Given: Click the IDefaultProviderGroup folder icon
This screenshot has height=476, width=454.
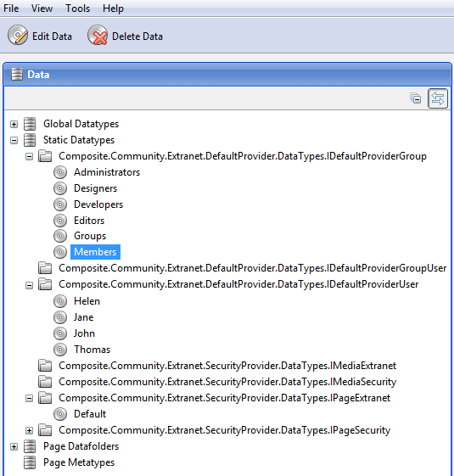Looking at the screenshot, I should tap(45, 156).
